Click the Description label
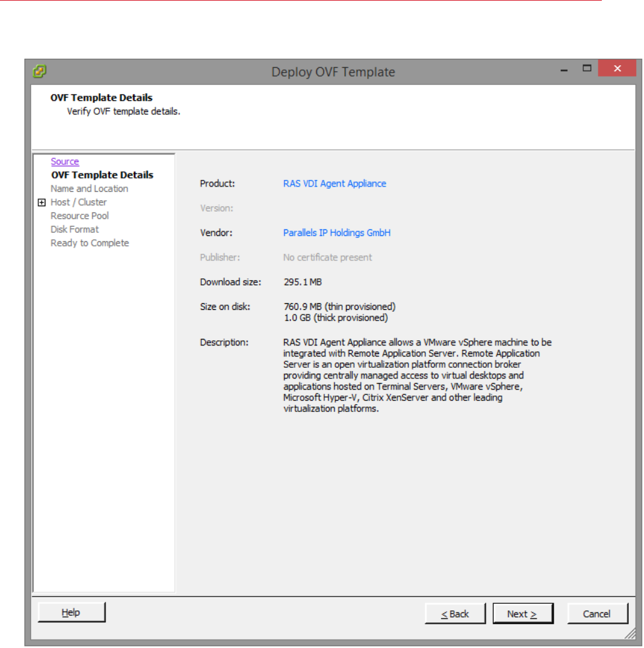The image size is (644, 648). tap(224, 343)
